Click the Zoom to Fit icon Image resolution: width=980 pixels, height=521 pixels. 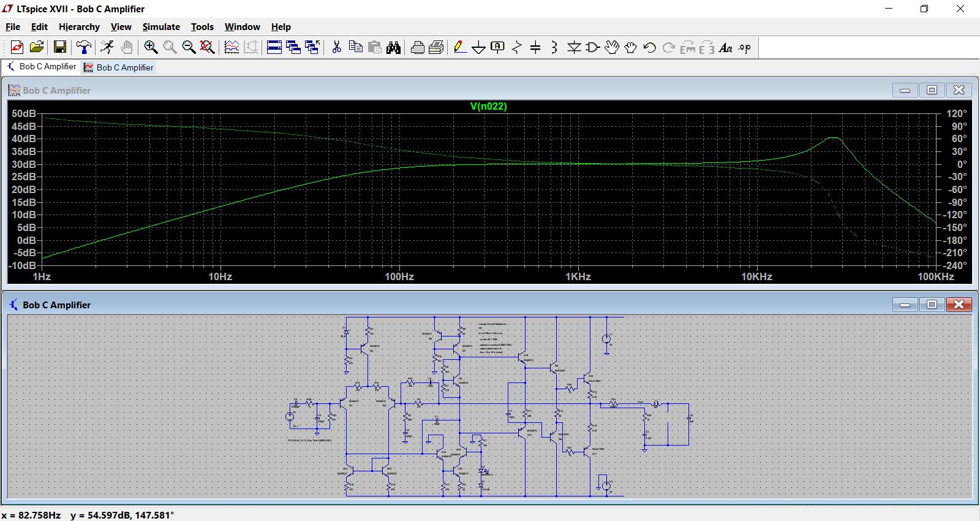208,47
